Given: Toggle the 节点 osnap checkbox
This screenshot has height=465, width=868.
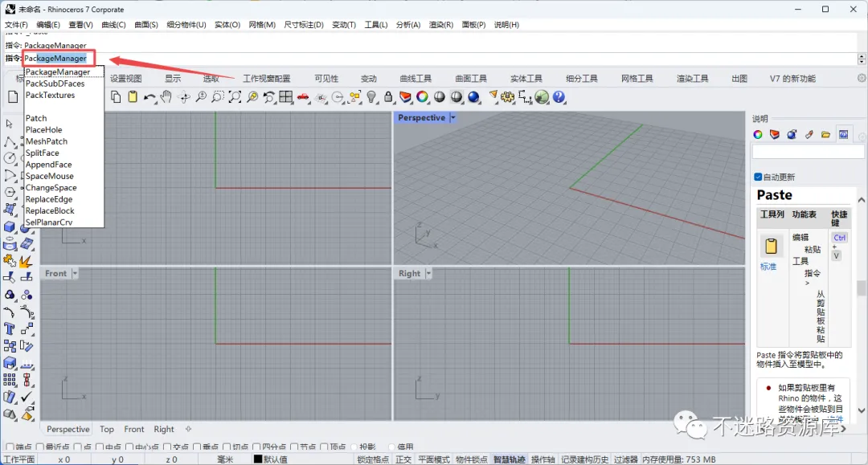Looking at the screenshot, I should 294,447.
